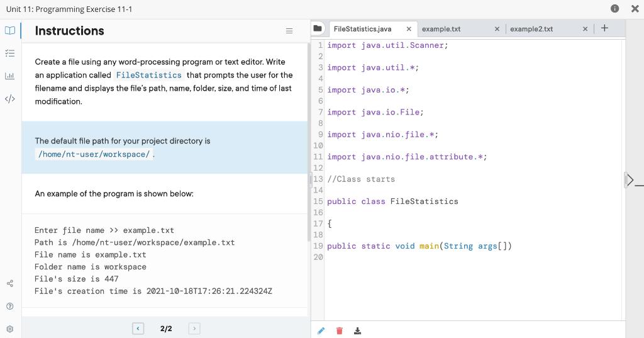Close the FileStatistics.java tab
644x338 pixels.
(x=409, y=29)
